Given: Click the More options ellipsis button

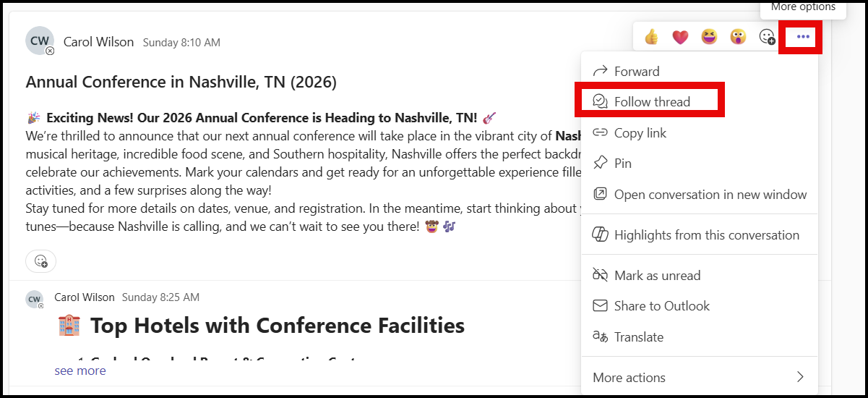Looking at the screenshot, I should pyautogui.click(x=803, y=37).
